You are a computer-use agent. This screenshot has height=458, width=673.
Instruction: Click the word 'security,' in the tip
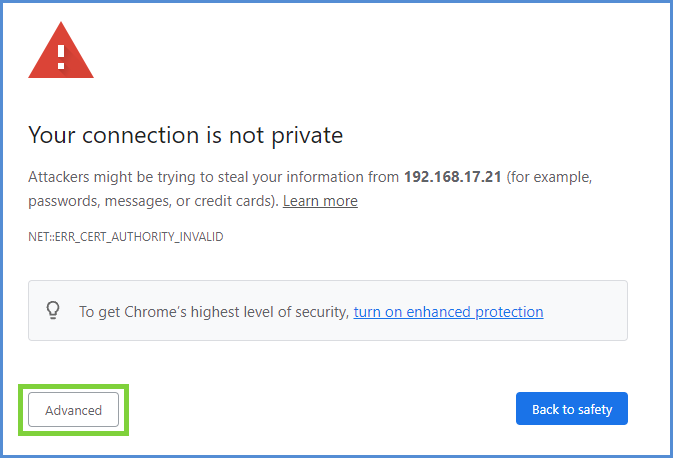(x=322, y=312)
